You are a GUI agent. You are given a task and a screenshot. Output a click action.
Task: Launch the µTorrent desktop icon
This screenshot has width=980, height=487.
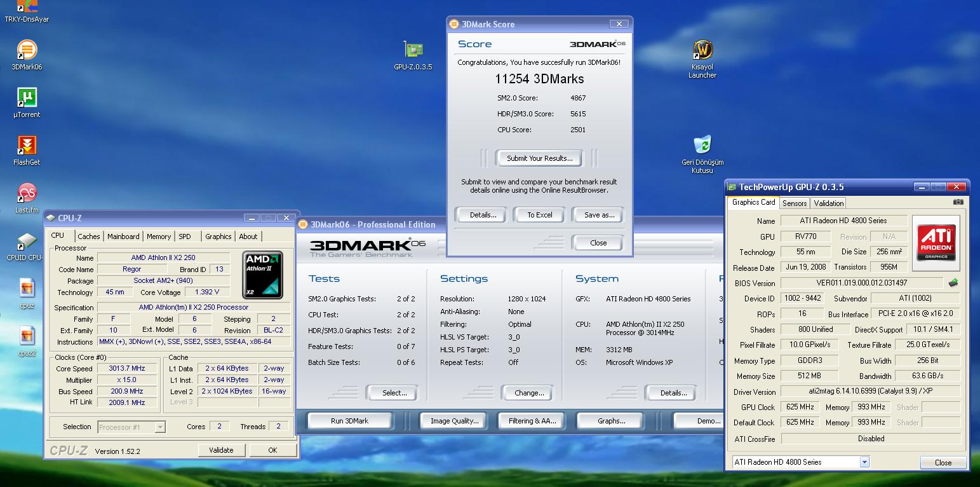click(27, 103)
